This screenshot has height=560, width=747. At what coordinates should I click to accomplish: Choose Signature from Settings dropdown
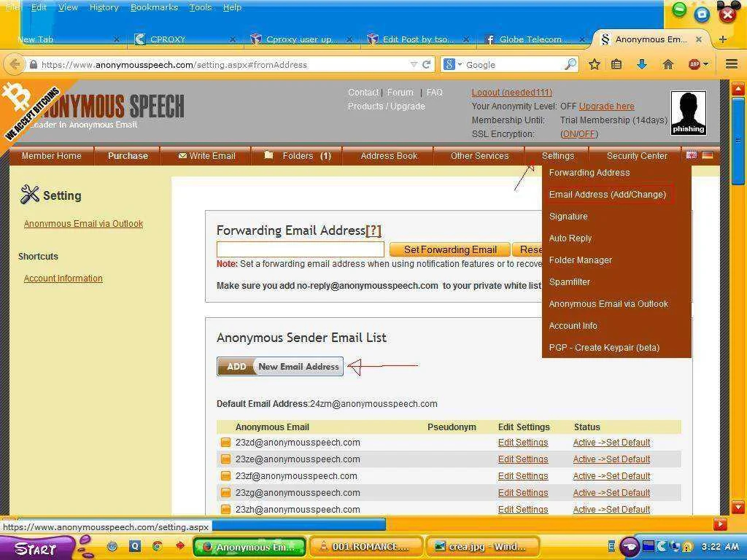[x=568, y=216]
